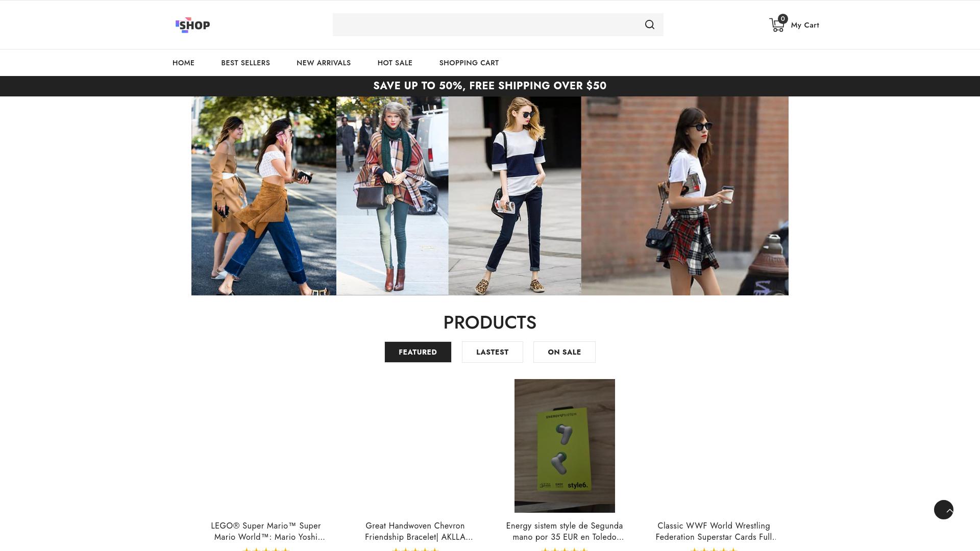Open the BEST SELLERS menu item
Viewport: 980px width, 551px height.
pos(246,63)
